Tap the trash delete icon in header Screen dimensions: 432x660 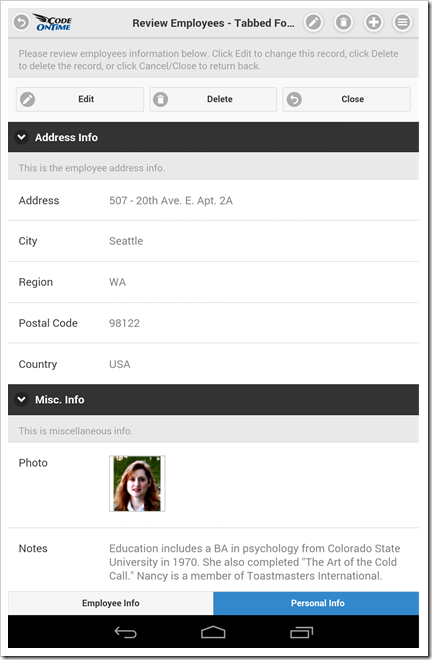click(344, 22)
